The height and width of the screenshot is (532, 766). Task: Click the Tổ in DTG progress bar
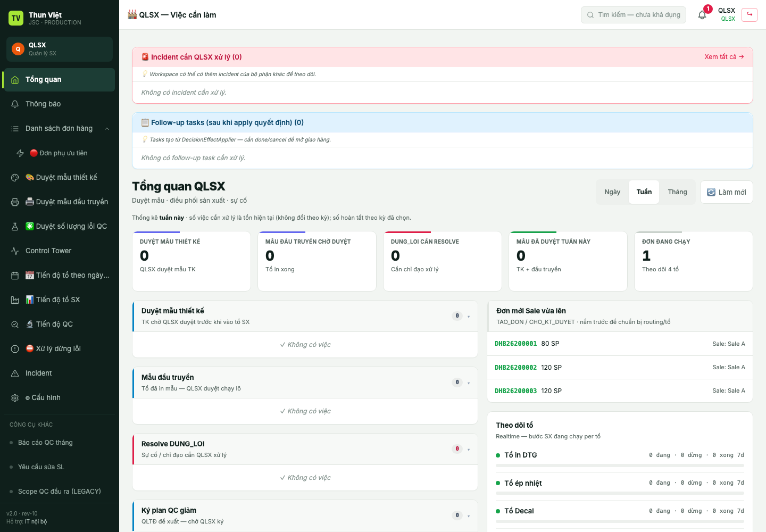pos(620,465)
